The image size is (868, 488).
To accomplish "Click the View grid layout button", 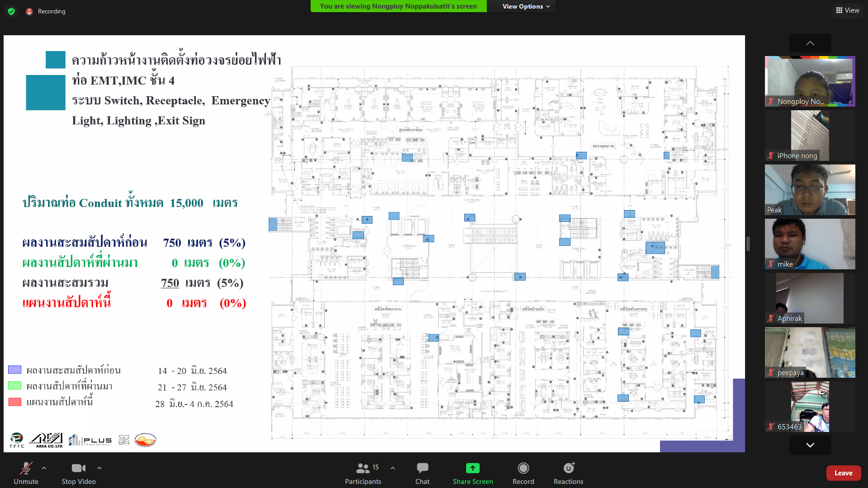I will point(848,10).
